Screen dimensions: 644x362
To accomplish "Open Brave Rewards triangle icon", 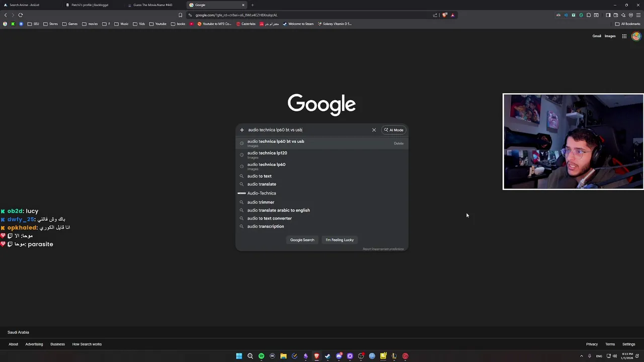I will 452,15.
